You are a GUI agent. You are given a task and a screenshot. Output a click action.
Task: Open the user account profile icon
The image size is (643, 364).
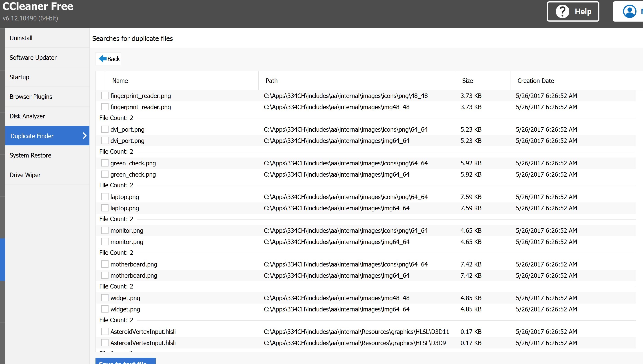coord(630,11)
